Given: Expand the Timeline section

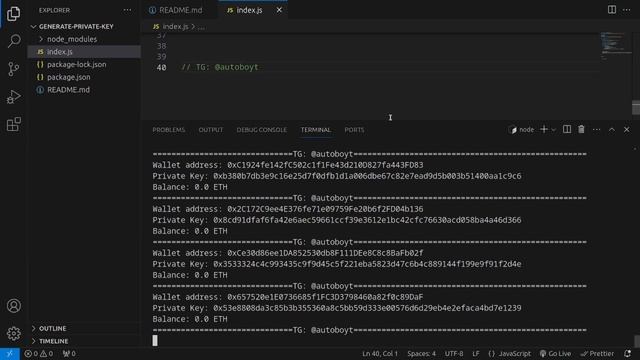Looking at the screenshot, I should pos(84,341).
